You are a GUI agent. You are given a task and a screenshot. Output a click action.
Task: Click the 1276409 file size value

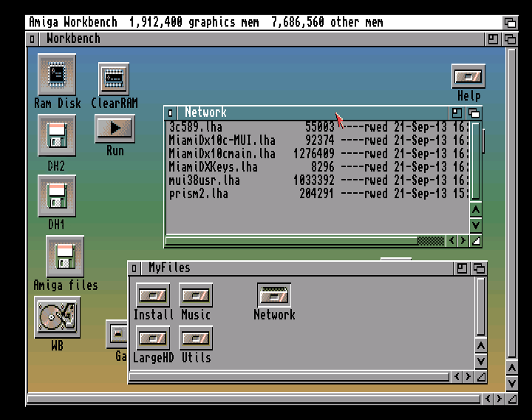(x=314, y=154)
